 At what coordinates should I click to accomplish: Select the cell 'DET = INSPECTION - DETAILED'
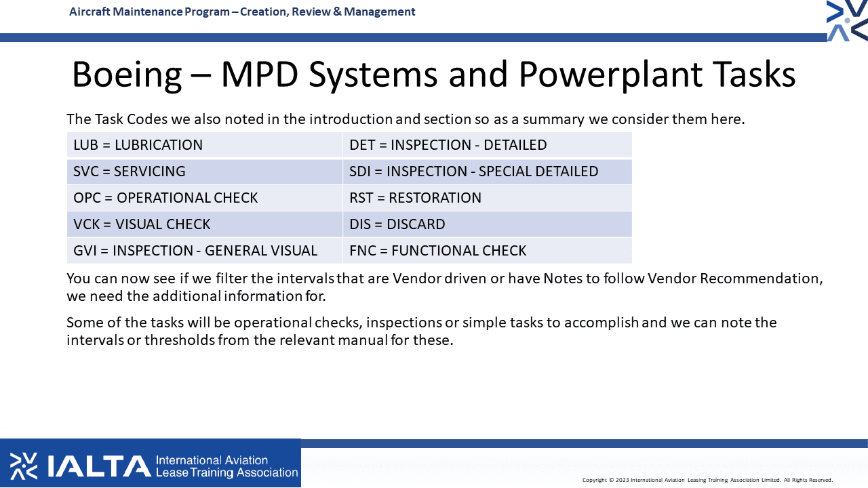tap(488, 145)
